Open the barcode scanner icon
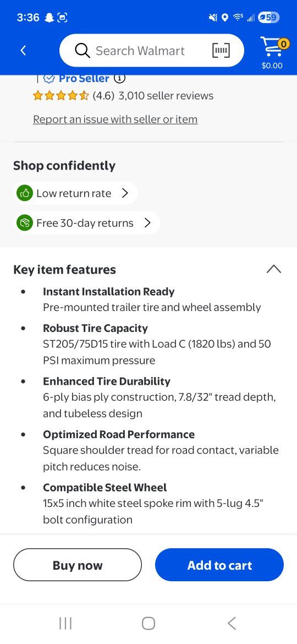297x644 pixels. click(x=221, y=51)
